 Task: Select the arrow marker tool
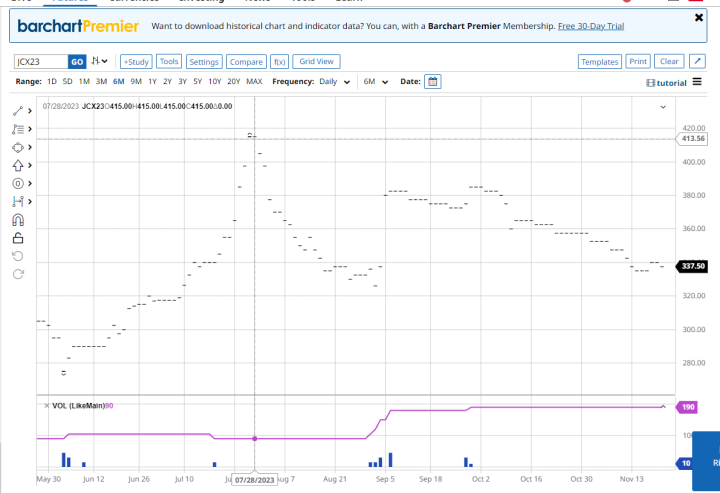click(x=17, y=165)
